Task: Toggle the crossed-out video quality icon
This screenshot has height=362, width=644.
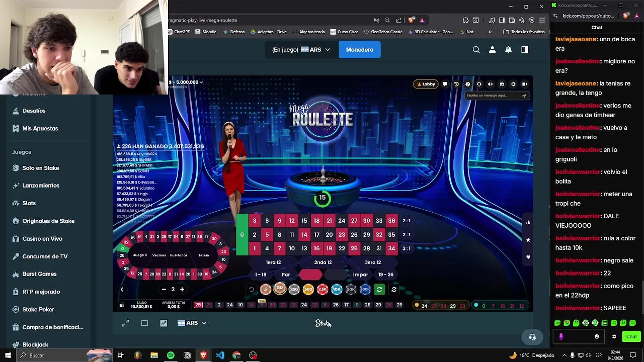Action: pyautogui.click(x=502, y=84)
